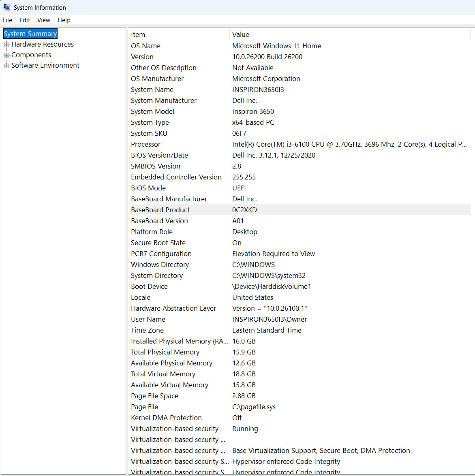The height and width of the screenshot is (476, 475).
Task: Click the 18.8 GB Total Virtual Memory value
Action: tap(244, 374)
